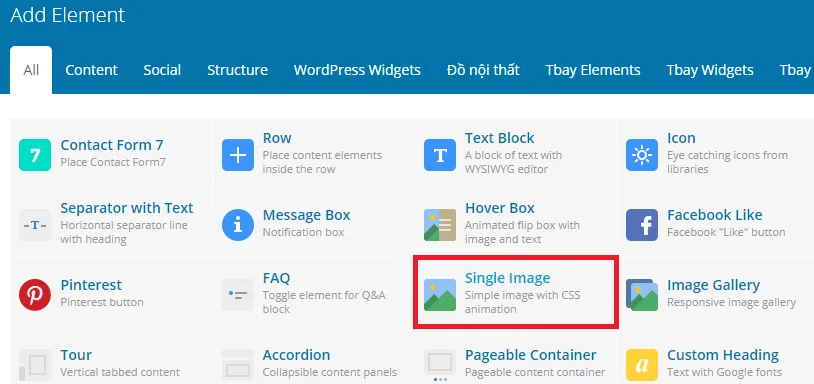
Task: Select the Custom Heading yellow icon
Action: (642, 365)
